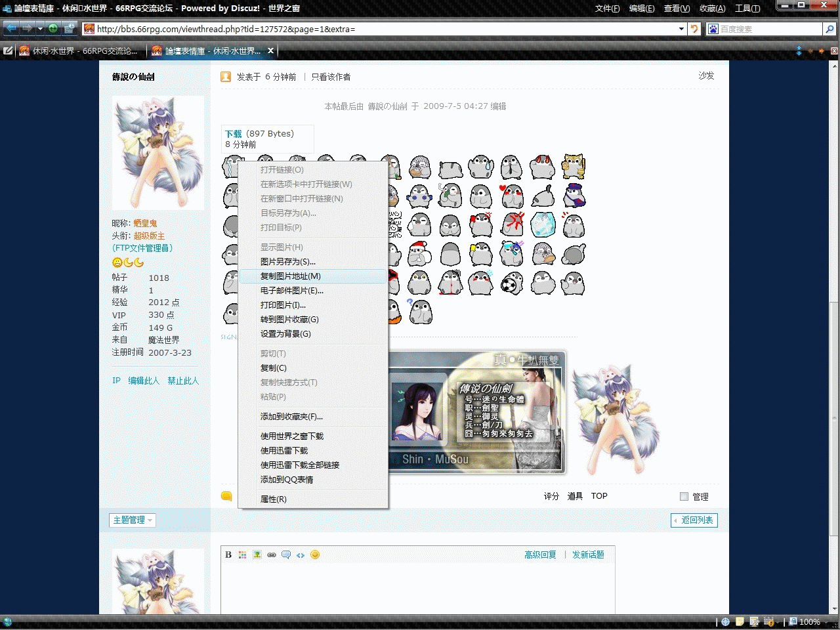Click the quote speech bubble icon in editor
The width and height of the screenshot is (840, 630).
click(x=286, y=555)
